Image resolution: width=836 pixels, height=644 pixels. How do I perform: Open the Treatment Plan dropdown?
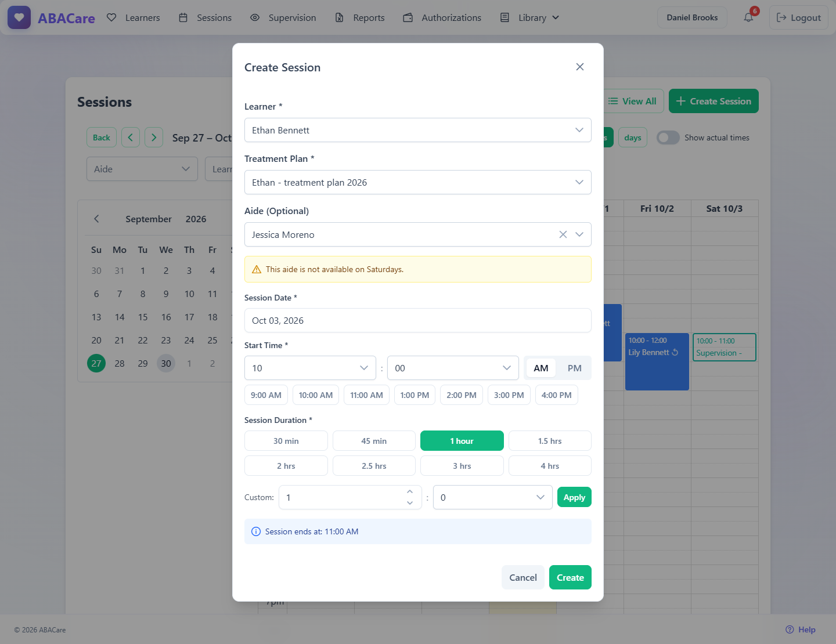417,182
